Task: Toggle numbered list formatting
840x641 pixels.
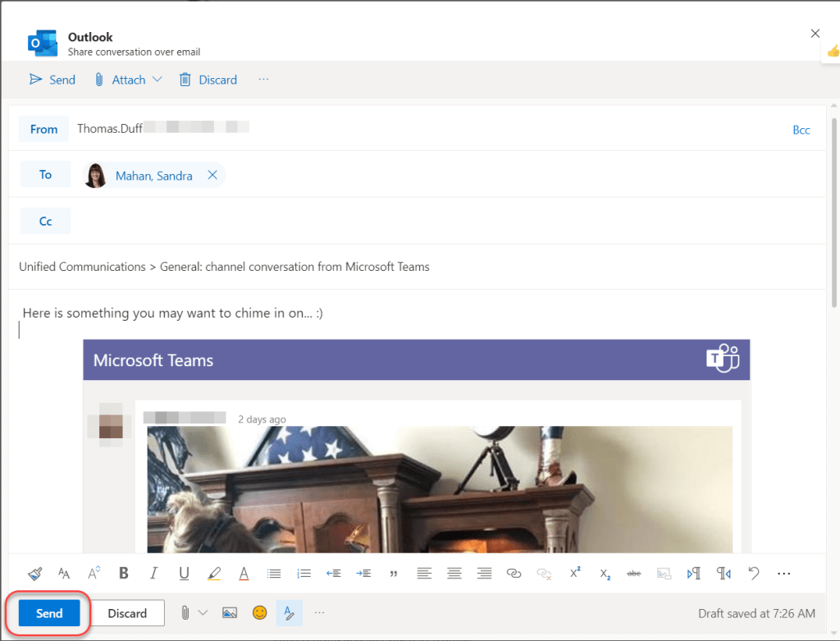Action: (x=304, y=573)
